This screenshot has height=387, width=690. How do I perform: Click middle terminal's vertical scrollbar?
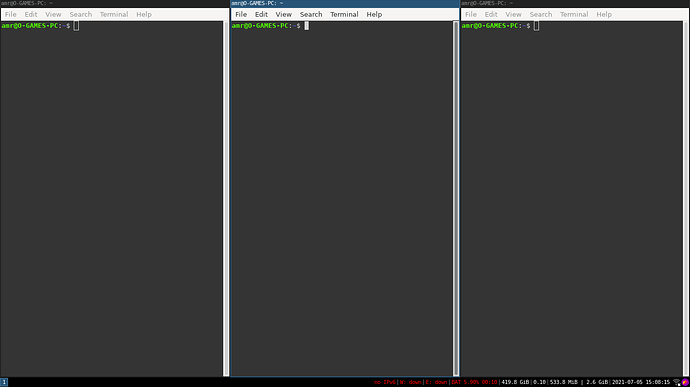point(456,199)
